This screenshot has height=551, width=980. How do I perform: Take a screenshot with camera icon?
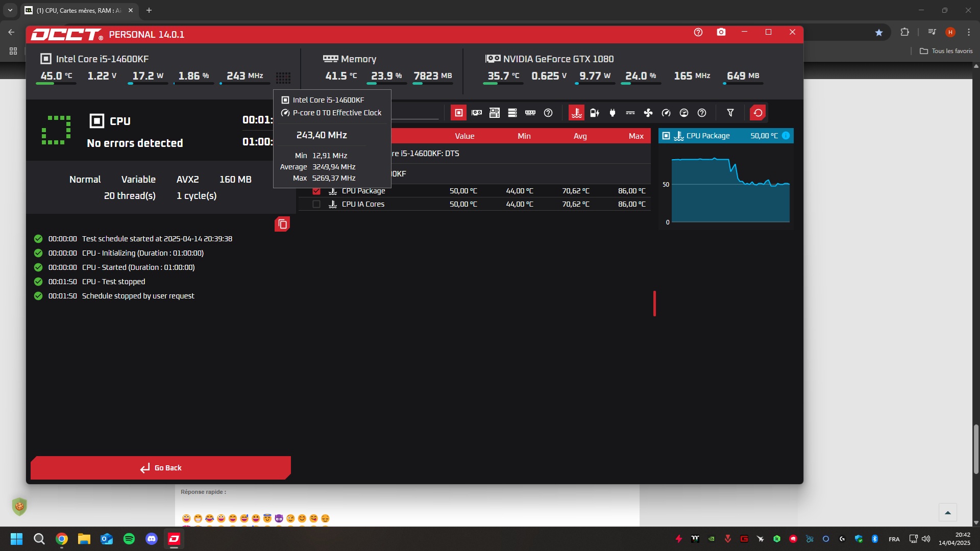tap(721, 32)
